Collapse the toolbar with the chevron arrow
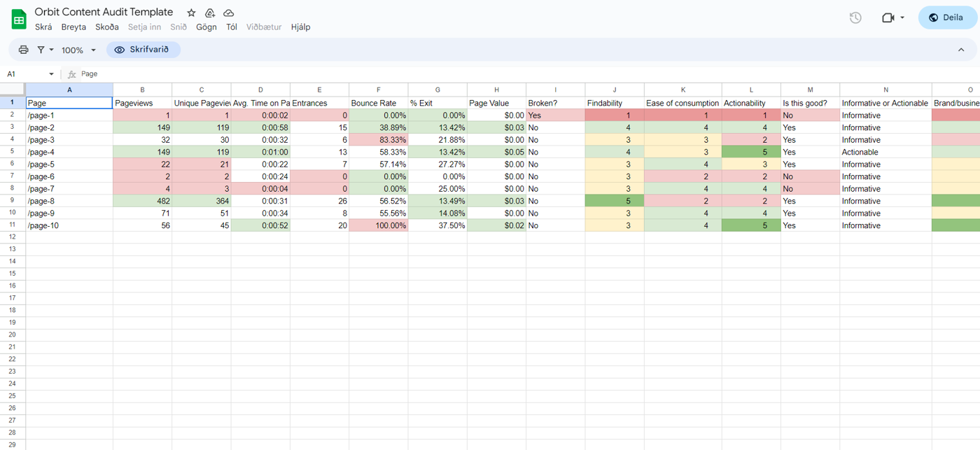The width and height of the screenshot is (980, 450). click(x=961, y=50)
